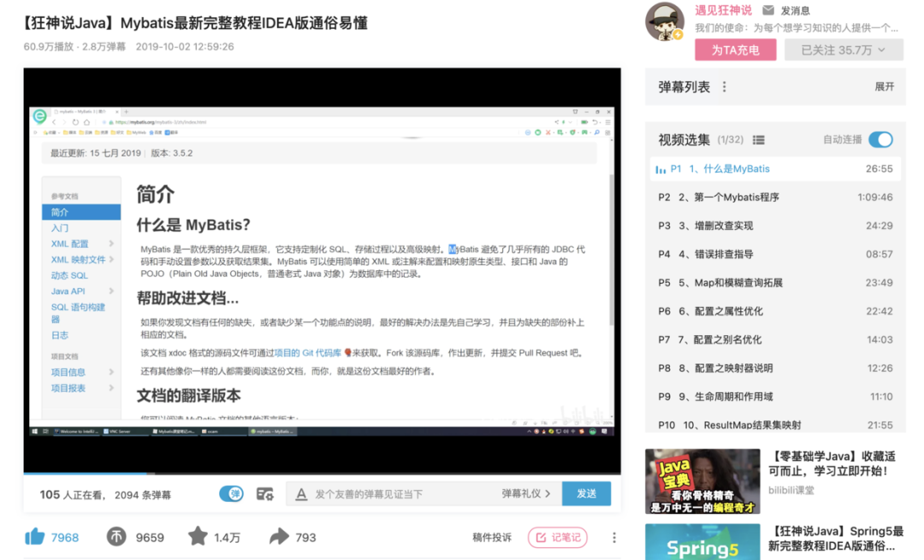924x560 pixels.
Task: Select P6 配置之属性优化 episode
Action: point(775,311)
